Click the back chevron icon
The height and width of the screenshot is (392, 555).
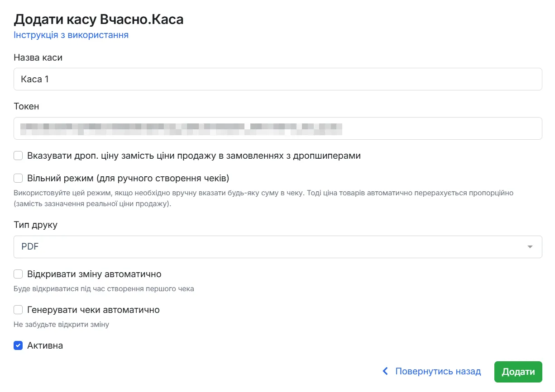(385, 371)
